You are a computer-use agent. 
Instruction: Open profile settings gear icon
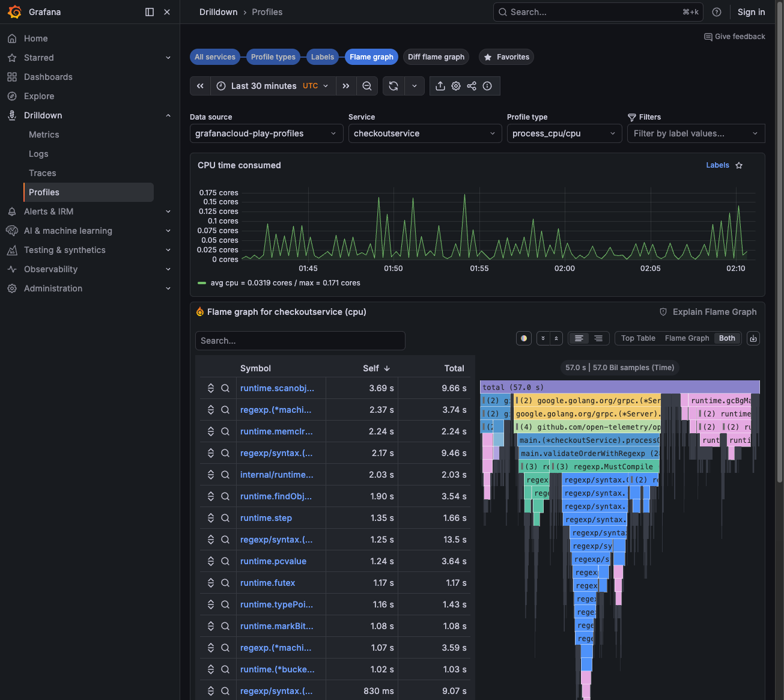click(x=456, y=86)
